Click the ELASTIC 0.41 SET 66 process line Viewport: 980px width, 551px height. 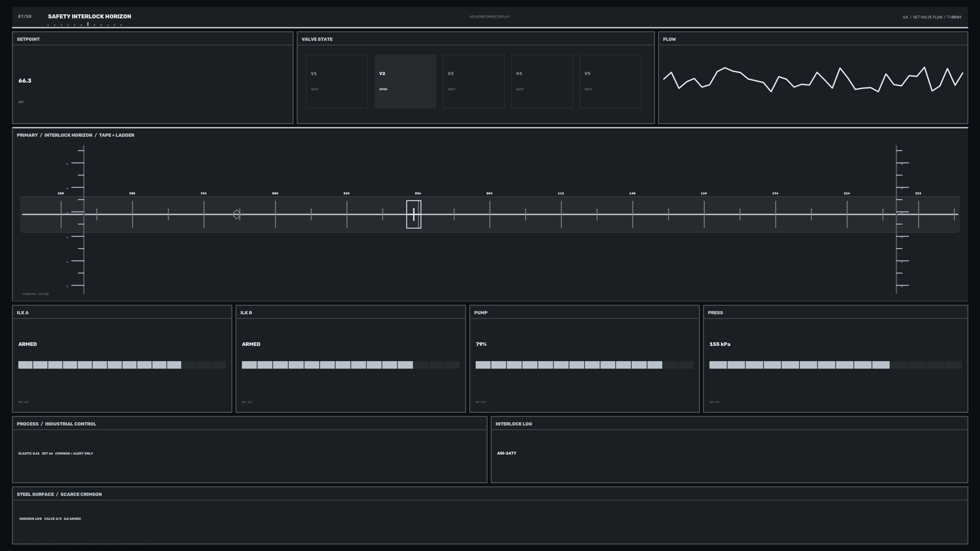tap(56, 453)
